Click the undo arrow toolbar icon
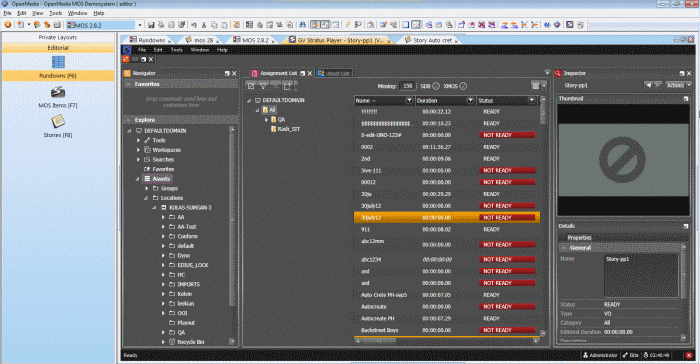Image resolution: width=700 pixels, height=364 pixels. click(194, 25)
